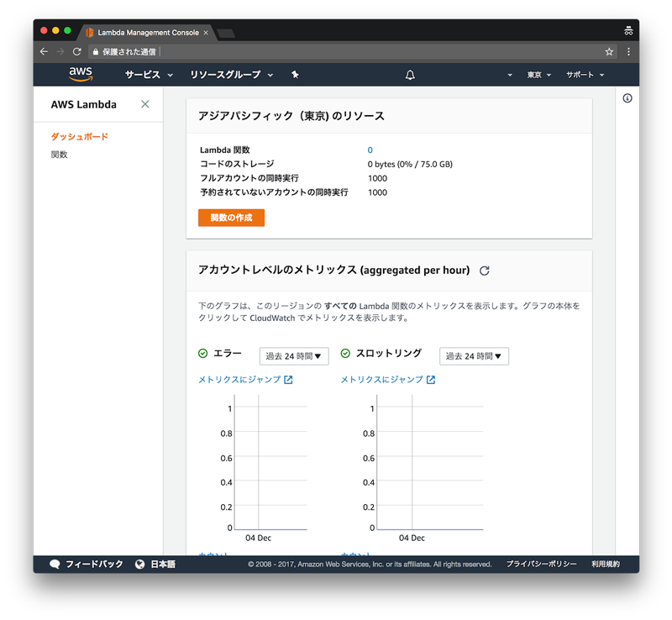Click the スロットリング graph body
The image size is (672, 620).
430,462
